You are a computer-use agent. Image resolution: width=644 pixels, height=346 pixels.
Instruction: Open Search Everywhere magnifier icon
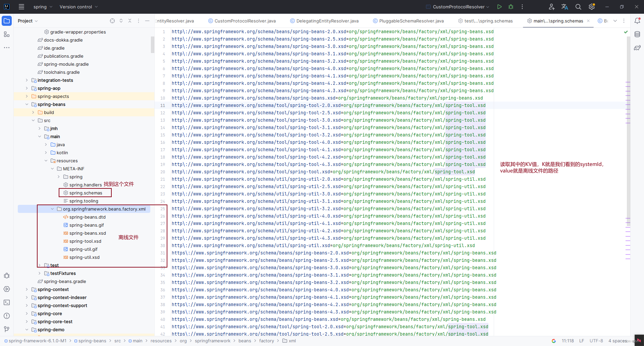click(x=578, y=7)
